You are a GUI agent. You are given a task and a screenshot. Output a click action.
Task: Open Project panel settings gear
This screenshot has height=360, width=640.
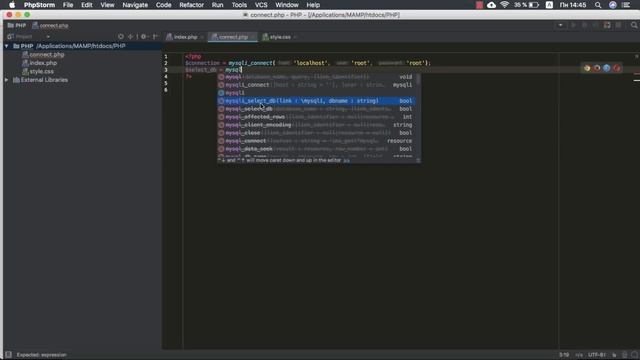[143, 37]
